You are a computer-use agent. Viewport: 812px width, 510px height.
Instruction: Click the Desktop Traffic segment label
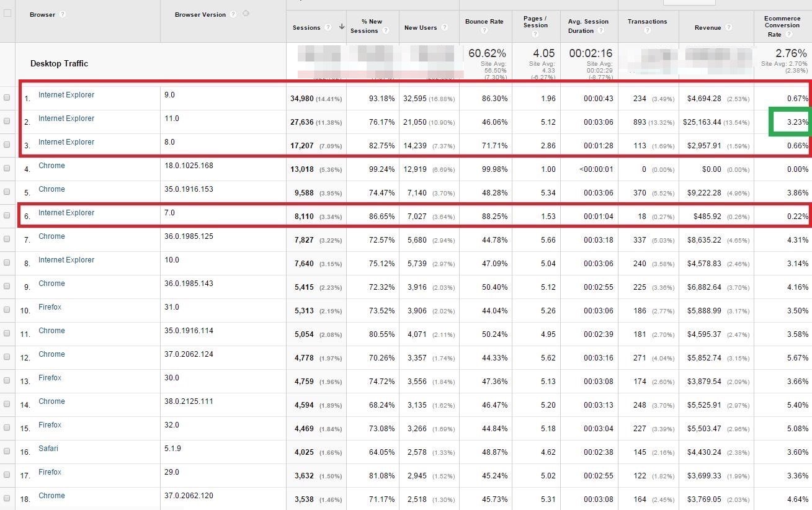(x=59, y=63)
